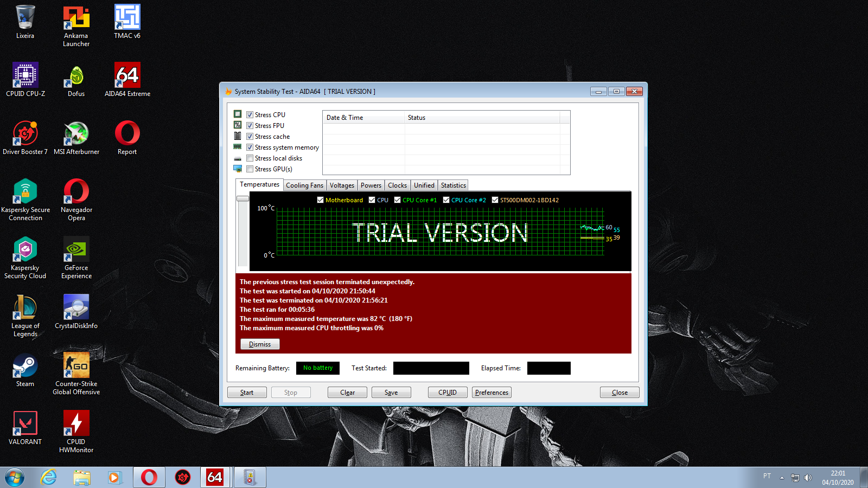Switch to the Opera taskbar button
The width and height of the screenshot is (868, 488).
point(149,478)
